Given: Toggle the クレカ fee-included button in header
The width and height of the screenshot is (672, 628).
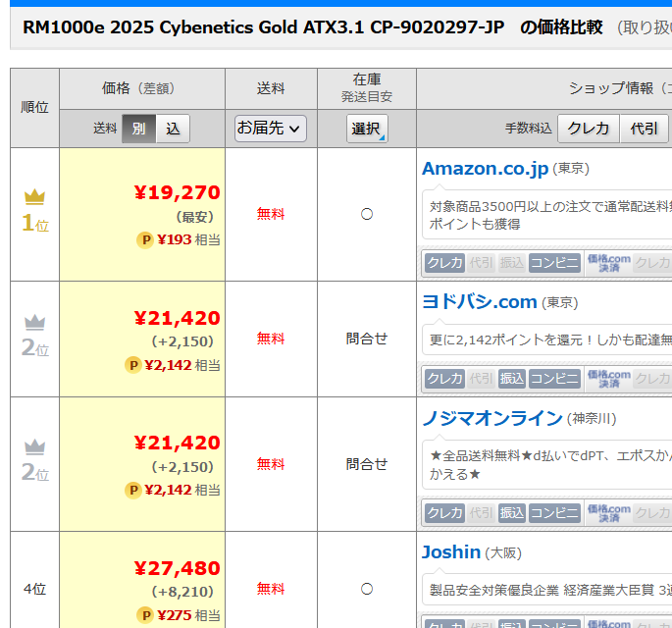Looking at the screenshot, I should 589,129.
